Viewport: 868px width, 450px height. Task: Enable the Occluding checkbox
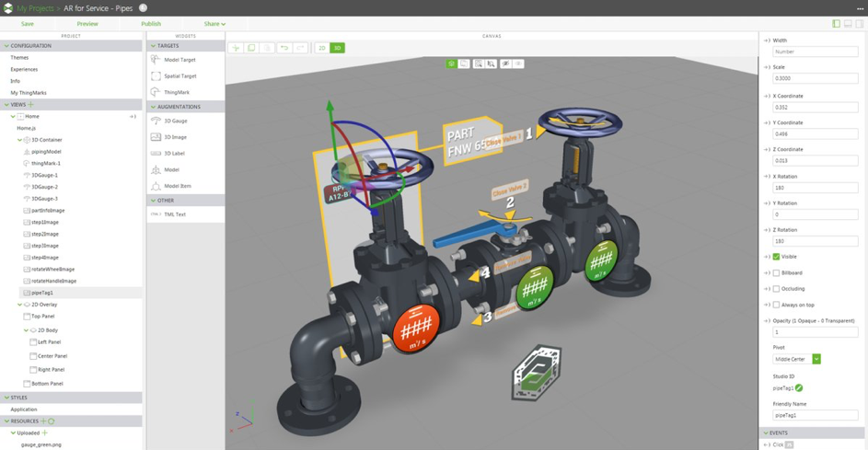tap(776, 289)
